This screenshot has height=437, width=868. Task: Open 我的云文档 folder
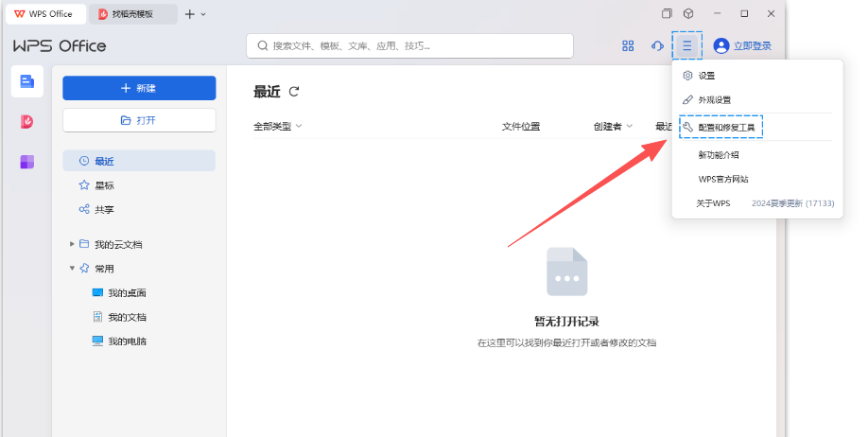(118, 244)
